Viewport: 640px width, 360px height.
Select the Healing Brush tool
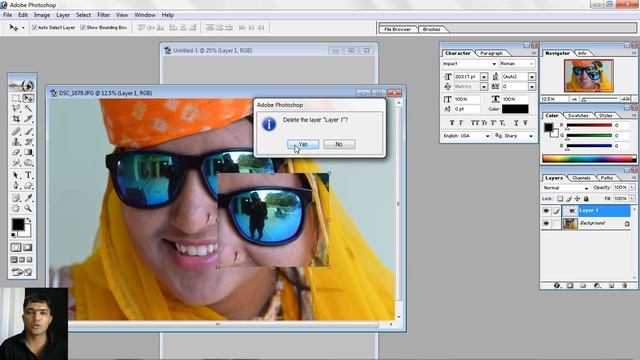(16, 131)
